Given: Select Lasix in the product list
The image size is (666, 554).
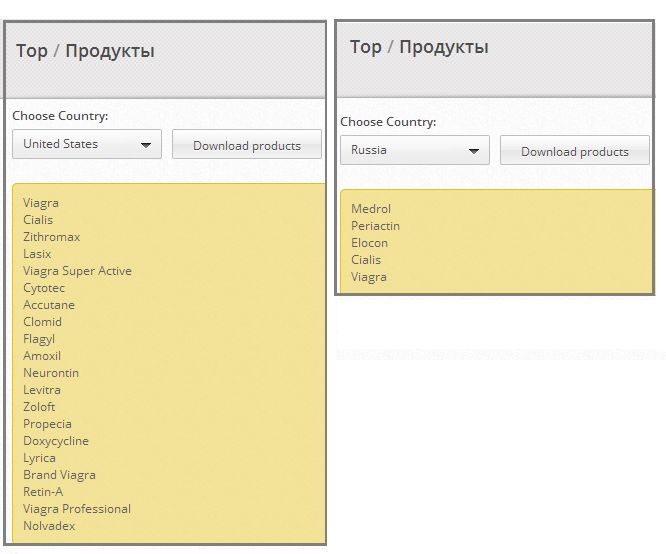Looking at the screenshot, I should pyautogui.click(x=37, y=254).
